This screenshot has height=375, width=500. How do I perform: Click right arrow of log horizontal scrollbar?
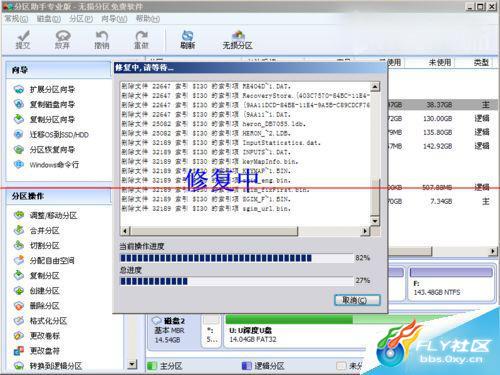365,231
